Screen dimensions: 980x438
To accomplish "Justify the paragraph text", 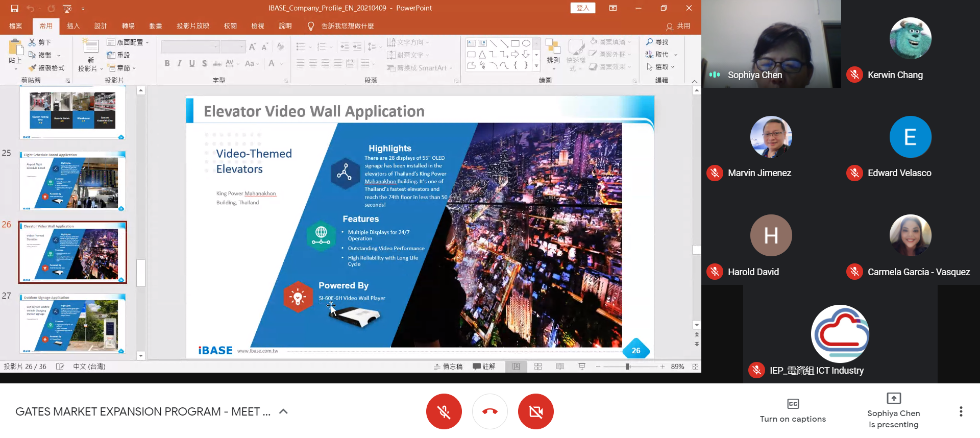I will coord(338,63).
